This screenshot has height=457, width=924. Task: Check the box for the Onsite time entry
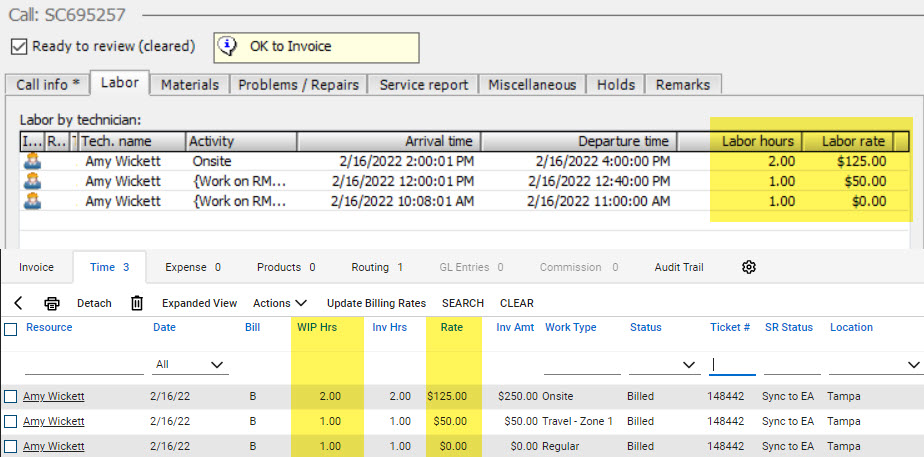point(11,397)
